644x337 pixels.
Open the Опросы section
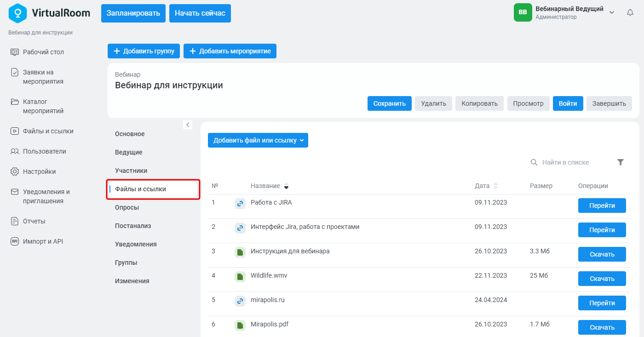(127, 207)
